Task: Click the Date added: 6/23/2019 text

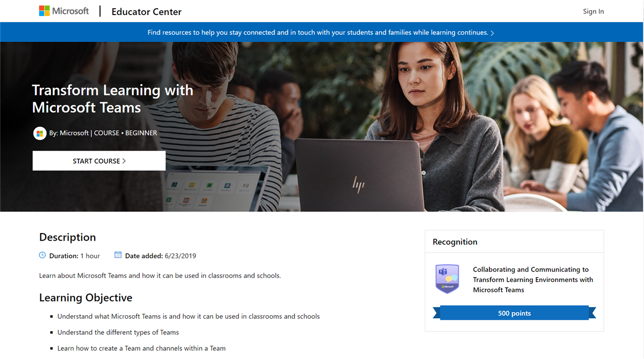Action: coord(160,256)
